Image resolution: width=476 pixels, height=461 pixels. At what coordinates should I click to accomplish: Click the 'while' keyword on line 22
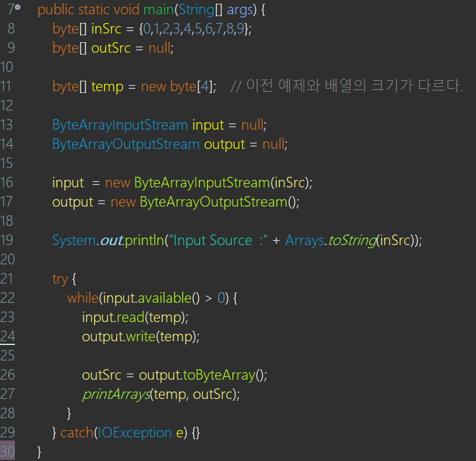point(83,298)
